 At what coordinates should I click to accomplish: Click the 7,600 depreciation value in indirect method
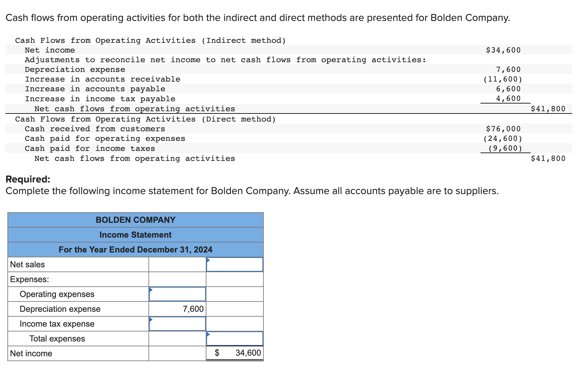click(508, 69)
